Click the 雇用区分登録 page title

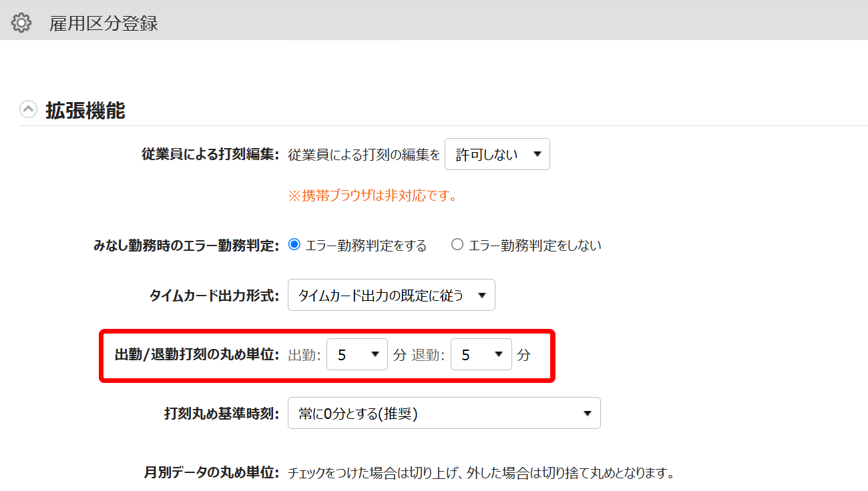pyautogui.click(x=103, y=23)
